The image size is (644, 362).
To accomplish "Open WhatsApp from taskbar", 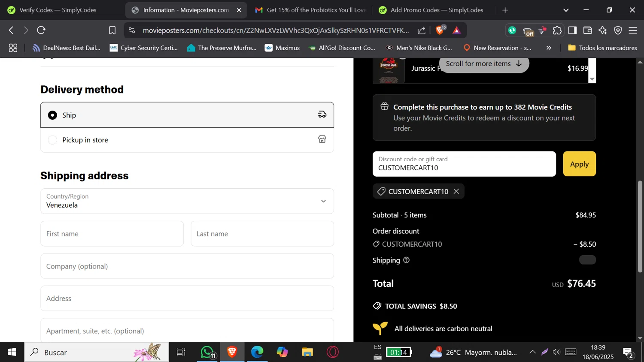I will point(208,352).
